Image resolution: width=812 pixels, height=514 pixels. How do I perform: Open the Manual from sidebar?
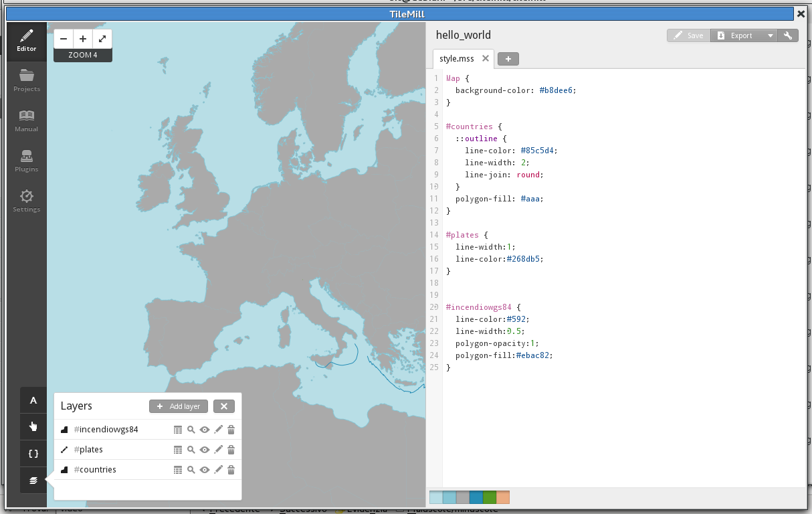coord(27,120)
